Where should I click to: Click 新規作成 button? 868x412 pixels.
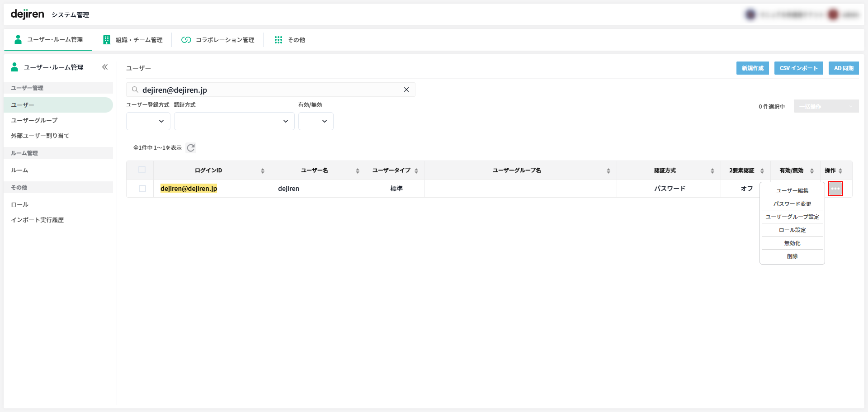point(752,68)
